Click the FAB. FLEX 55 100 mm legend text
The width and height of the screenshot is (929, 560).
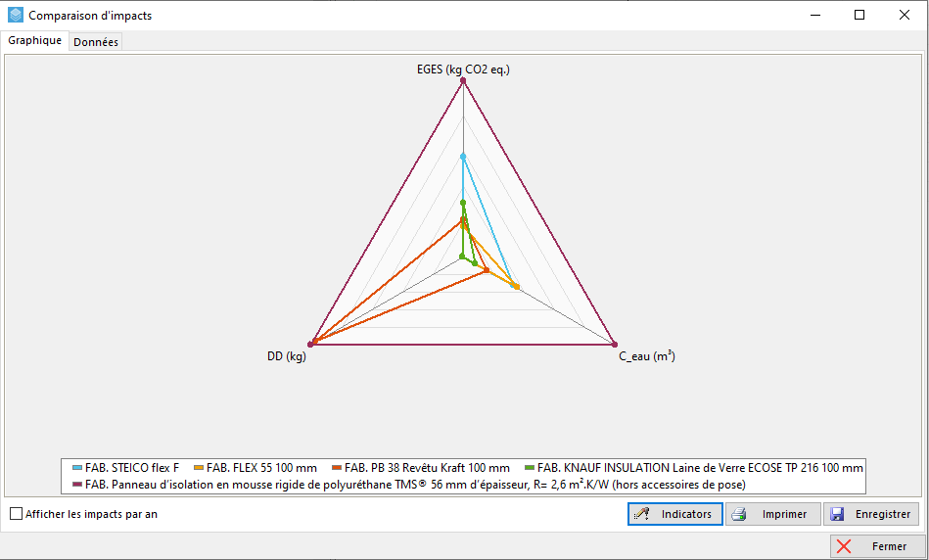point(262,468)
